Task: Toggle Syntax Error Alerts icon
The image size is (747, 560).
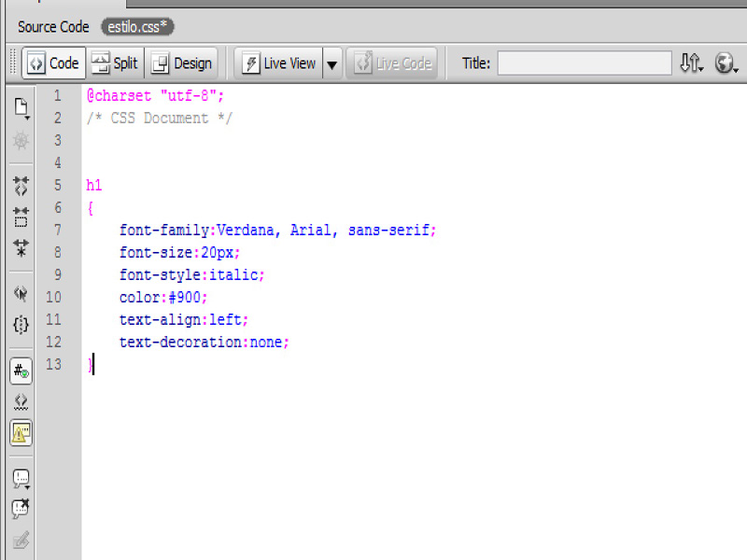Action: [x=21, y=432]
